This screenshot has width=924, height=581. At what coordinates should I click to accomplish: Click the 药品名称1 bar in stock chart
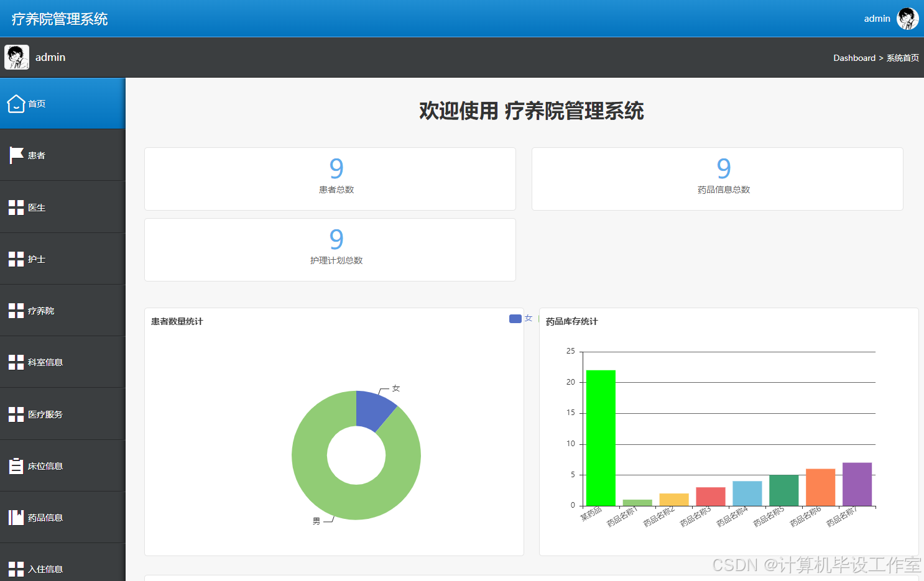pos(637,503)
